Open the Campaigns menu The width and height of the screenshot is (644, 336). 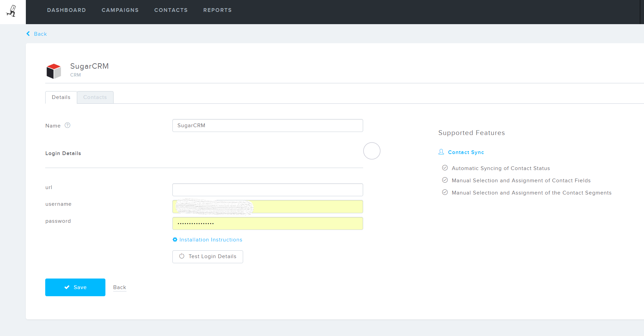pos(120,10)
